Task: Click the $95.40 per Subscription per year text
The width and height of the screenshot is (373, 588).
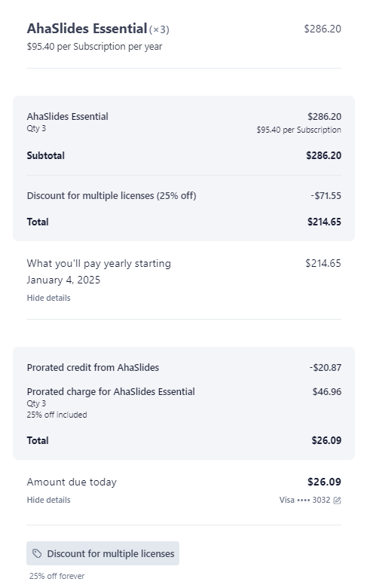Action: (94, 47)
